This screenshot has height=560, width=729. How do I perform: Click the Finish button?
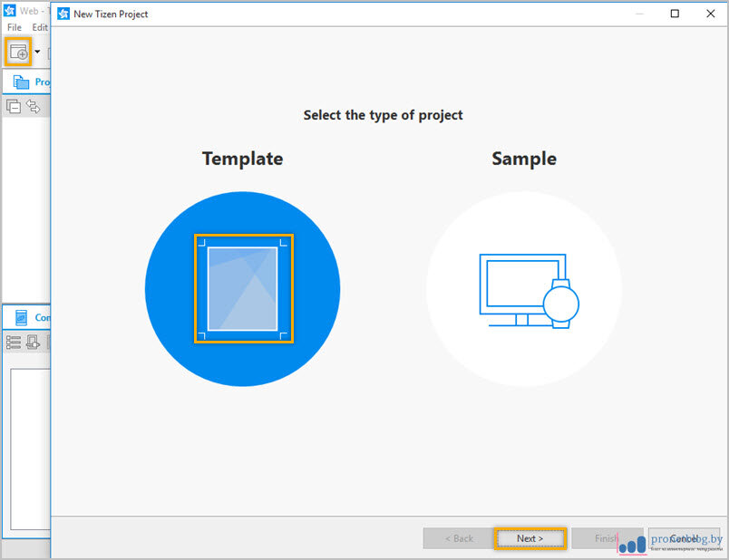click(x=606, y=538)
